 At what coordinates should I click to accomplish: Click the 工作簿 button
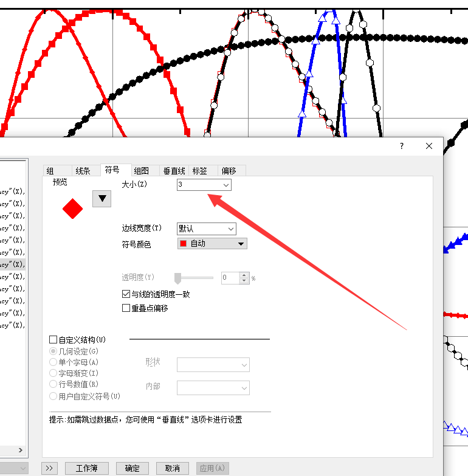point(87,468)
